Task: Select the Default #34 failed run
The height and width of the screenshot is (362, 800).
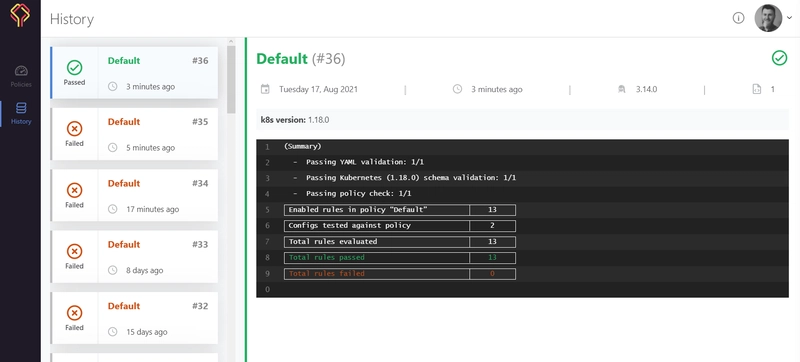Action: 135,195
